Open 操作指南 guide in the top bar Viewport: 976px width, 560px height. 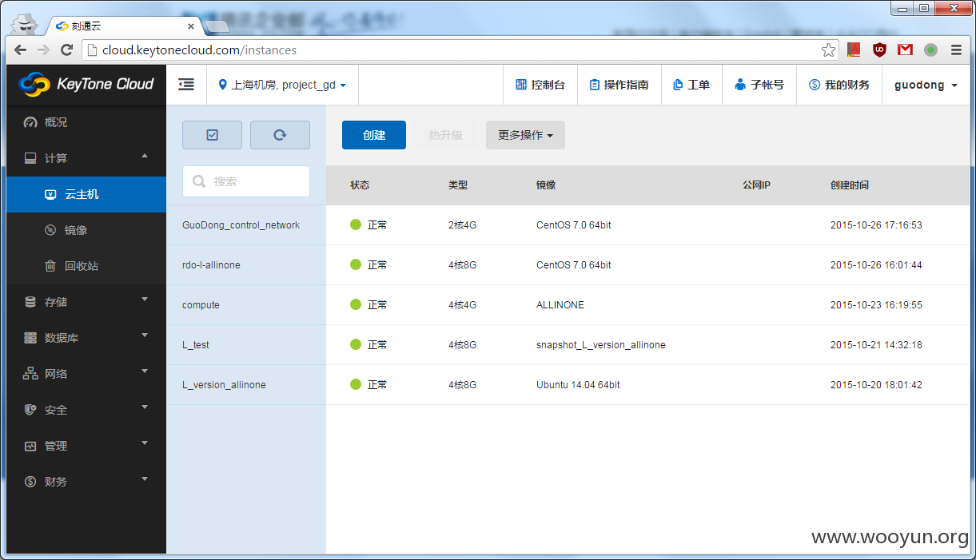pyautogui.click(x=619, y=85)
